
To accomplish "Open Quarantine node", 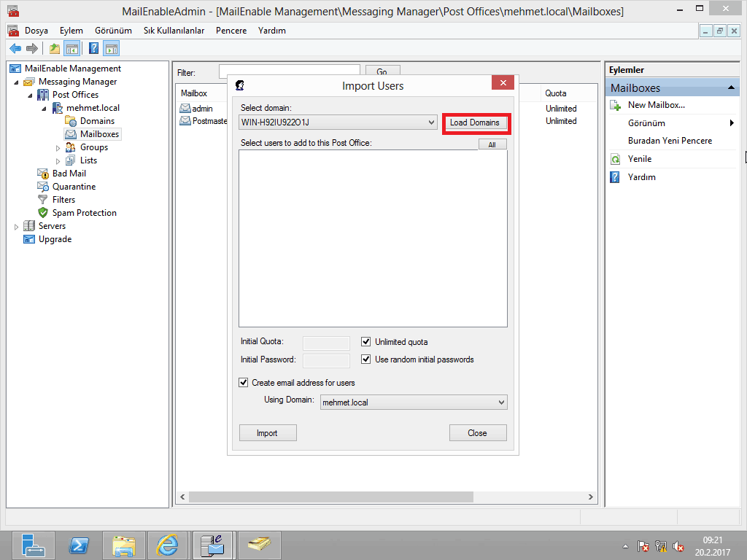I will click(x=74, y=187).
